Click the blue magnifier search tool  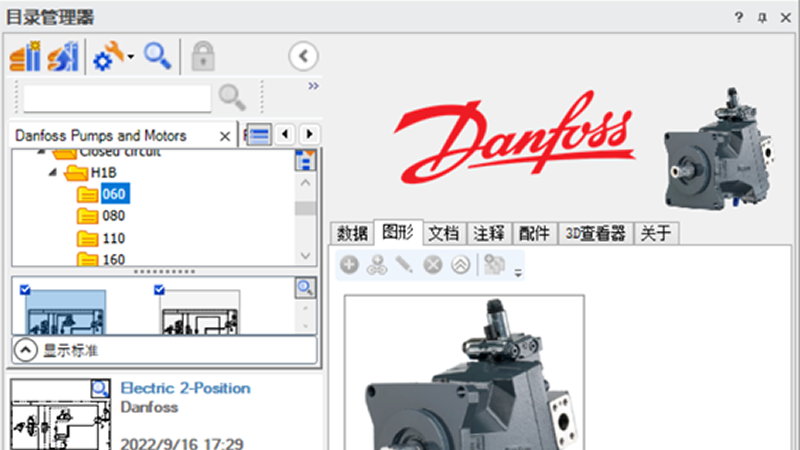coord(157,56)
